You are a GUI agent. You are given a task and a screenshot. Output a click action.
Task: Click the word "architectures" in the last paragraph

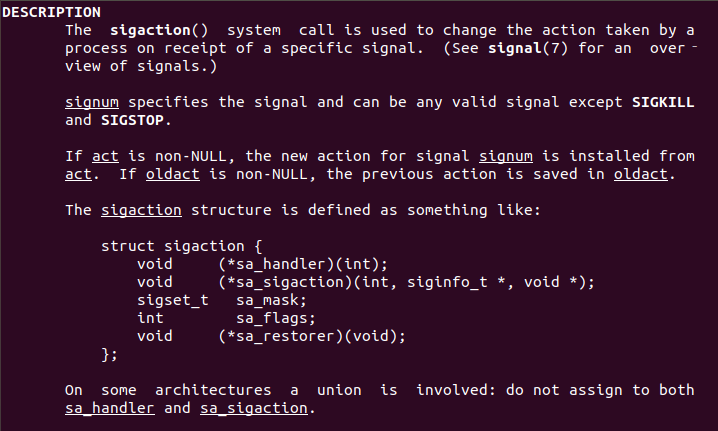[x=213, y=390]
